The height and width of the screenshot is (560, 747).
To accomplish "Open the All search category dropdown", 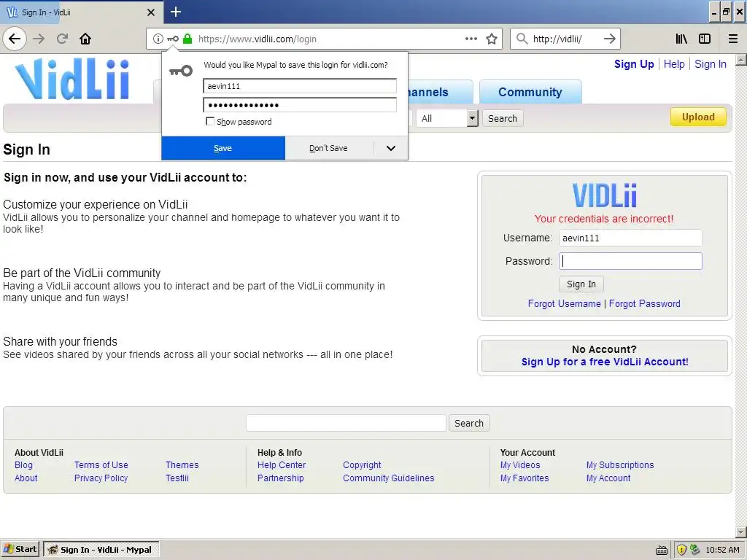I will (x=447, y=118).
